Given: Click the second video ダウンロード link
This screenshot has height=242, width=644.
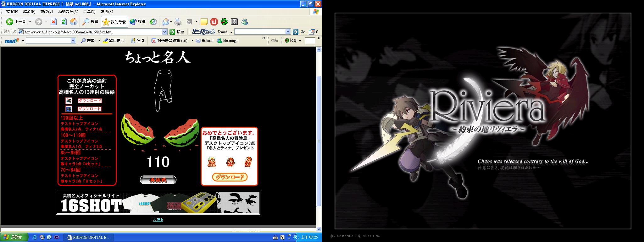Looking at the screenshot, I should (90, 109).
